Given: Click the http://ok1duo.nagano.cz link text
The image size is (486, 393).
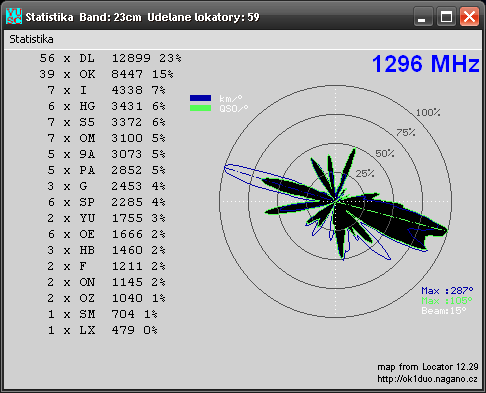Looking at the screenshot, I should [x=427, y=379].
